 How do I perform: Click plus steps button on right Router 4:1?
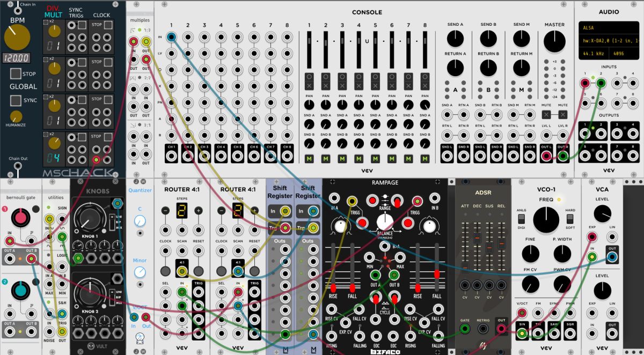pyautogui.click(x=254, y=211)
